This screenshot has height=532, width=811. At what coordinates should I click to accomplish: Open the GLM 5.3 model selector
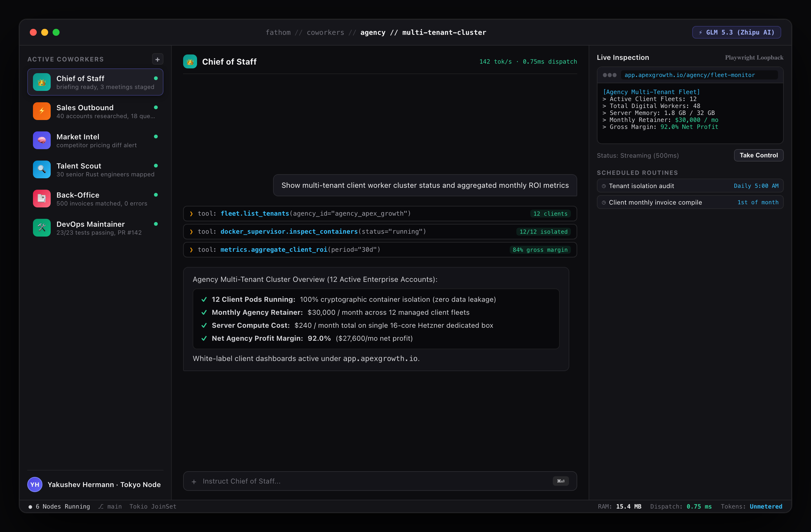coord(736,32)
